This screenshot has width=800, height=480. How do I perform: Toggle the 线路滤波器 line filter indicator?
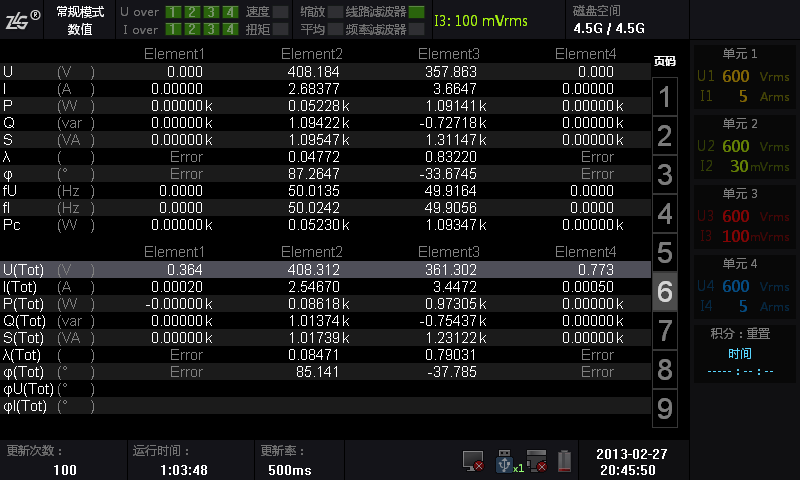tap(417, 12)
